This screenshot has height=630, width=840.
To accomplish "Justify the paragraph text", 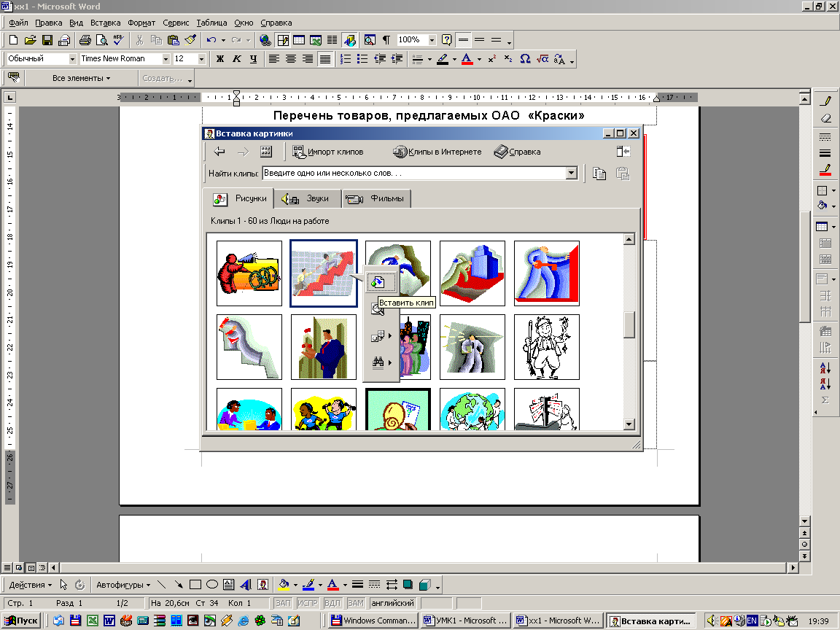I will click(325, 59).
